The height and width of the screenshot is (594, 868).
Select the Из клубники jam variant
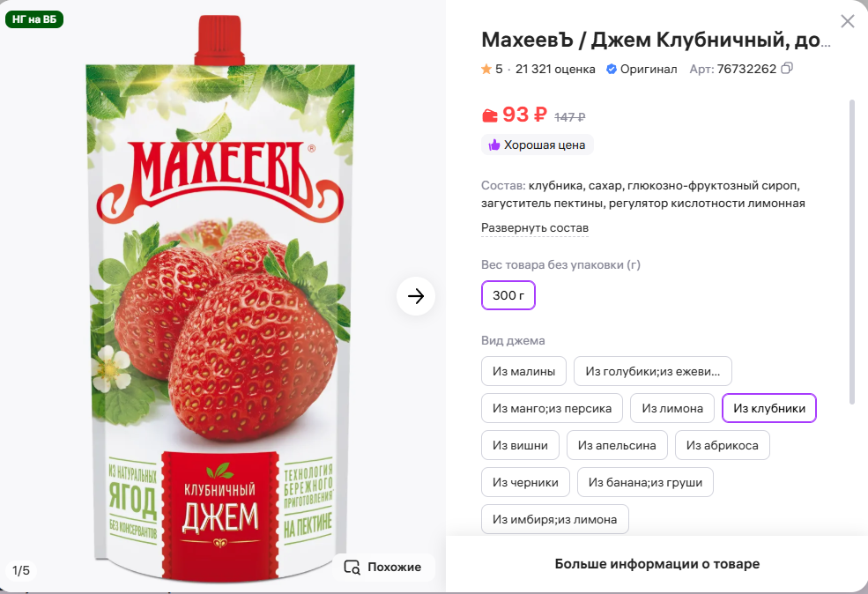pyautogui.click(x=768, y=408)
